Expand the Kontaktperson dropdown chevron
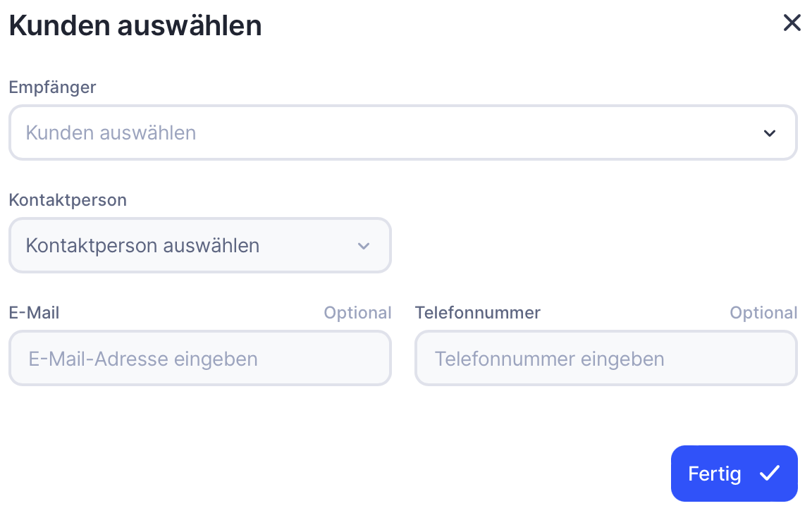The height and width of the screenshot is (513, 812). [x=364, y=246]
